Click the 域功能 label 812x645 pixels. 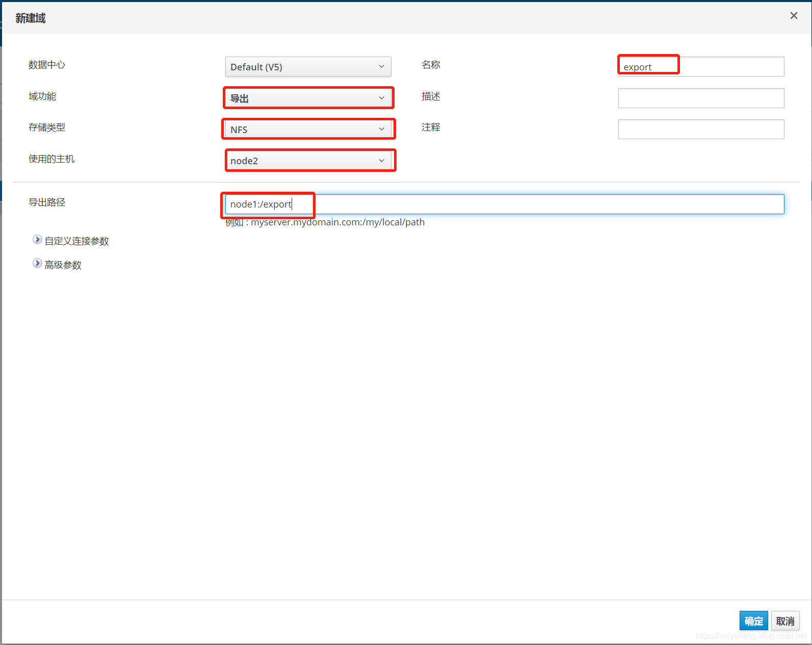[42, 96]
